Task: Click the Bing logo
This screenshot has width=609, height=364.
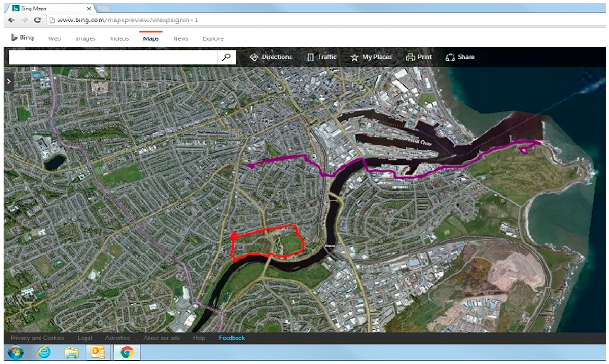Action: (23, 38)
